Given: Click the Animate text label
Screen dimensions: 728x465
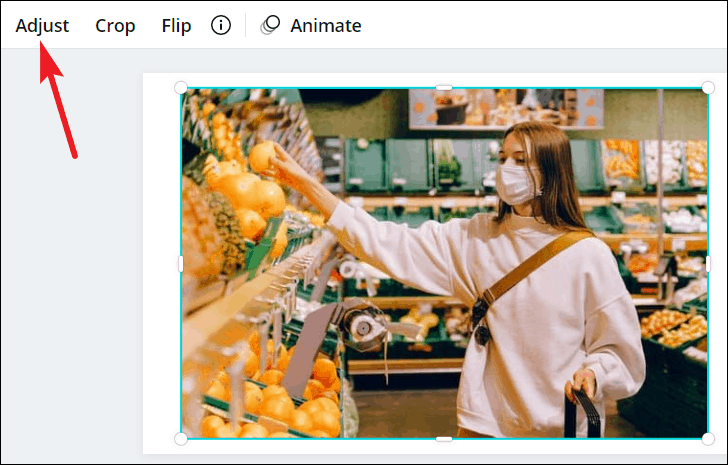Looking at the screenshot, I should pyautogui.click(x=326, y=26).
